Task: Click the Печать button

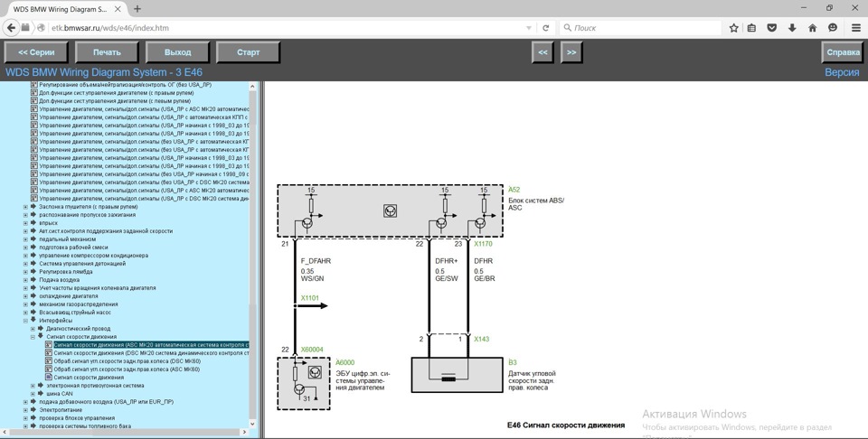Action: point(107,52)
